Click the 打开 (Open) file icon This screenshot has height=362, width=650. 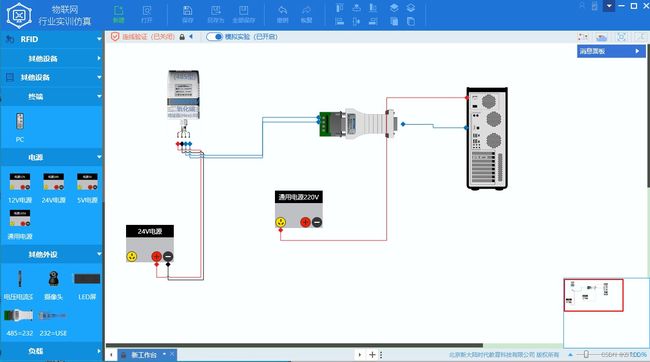pyautogui.click(x=146, y=14)
